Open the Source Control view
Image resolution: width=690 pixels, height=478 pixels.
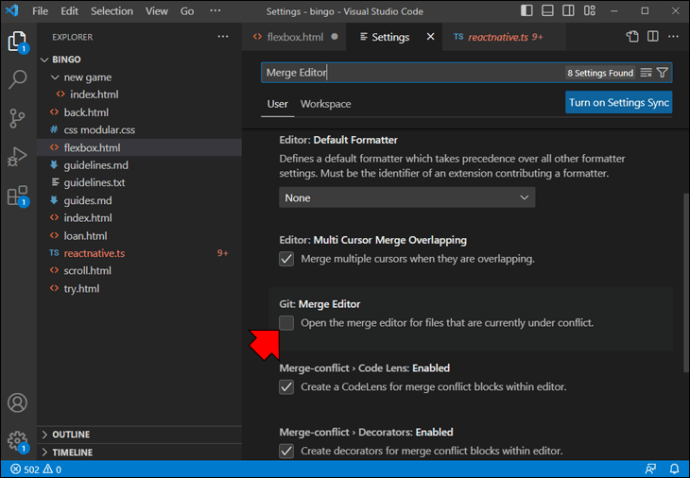click(17, 118)
